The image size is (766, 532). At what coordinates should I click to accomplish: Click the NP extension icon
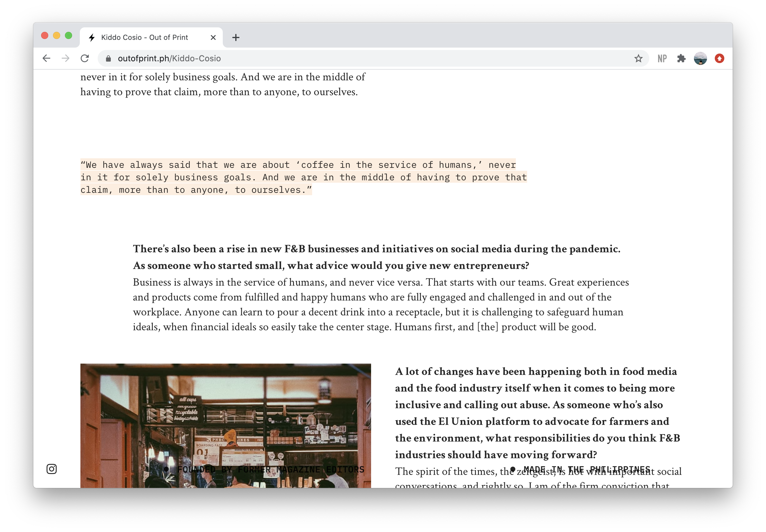[x=662, y=58]
